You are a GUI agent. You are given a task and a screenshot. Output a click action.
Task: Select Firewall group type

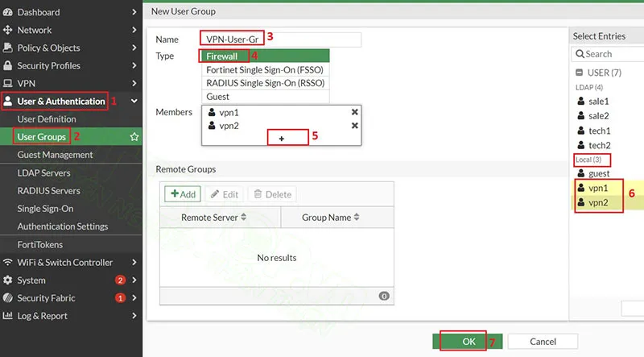coord(266,56)
